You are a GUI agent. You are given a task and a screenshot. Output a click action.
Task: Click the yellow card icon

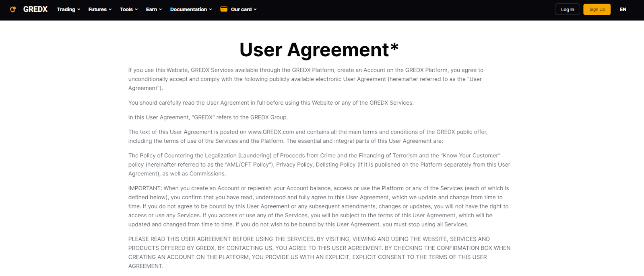[x=224, y=9]
